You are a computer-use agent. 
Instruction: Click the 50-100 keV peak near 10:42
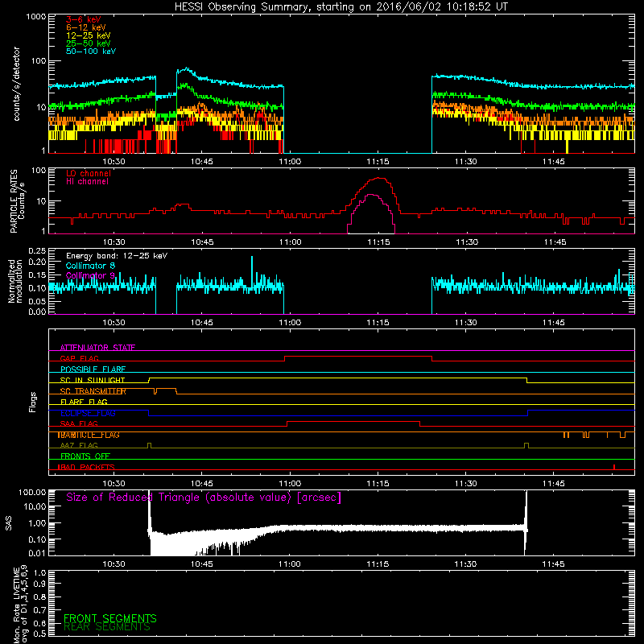coord(187,68)
